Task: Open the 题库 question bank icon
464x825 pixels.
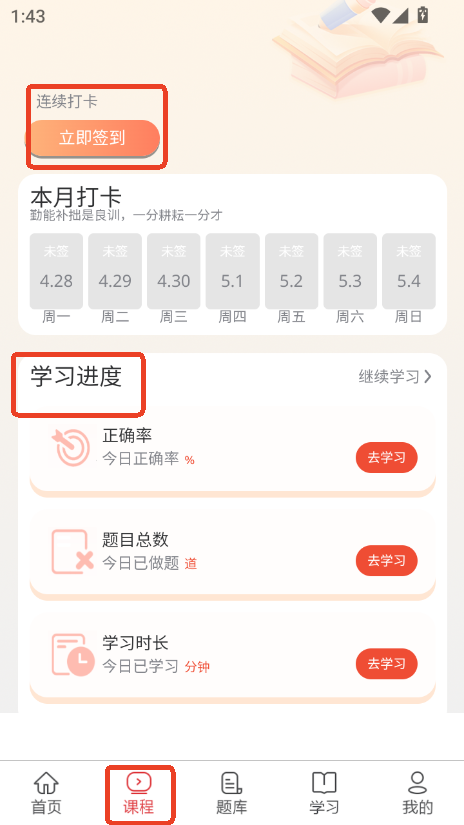Action: click(x=231, y=783)
